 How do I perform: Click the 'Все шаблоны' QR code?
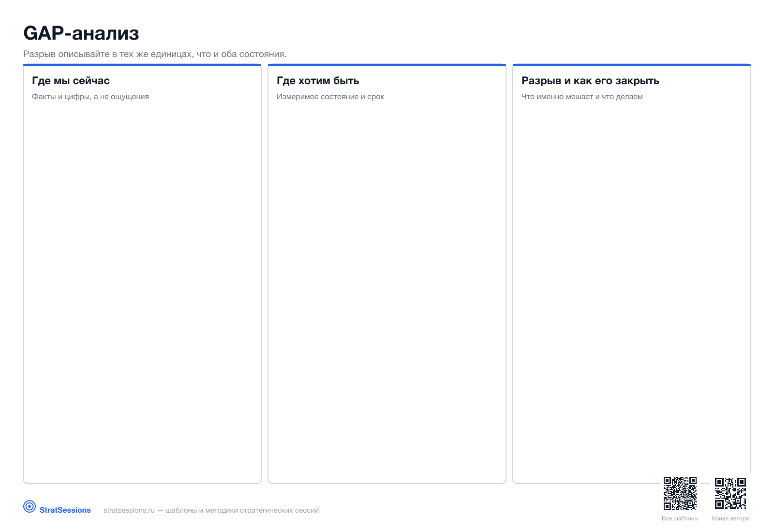[x=680, y=493]
